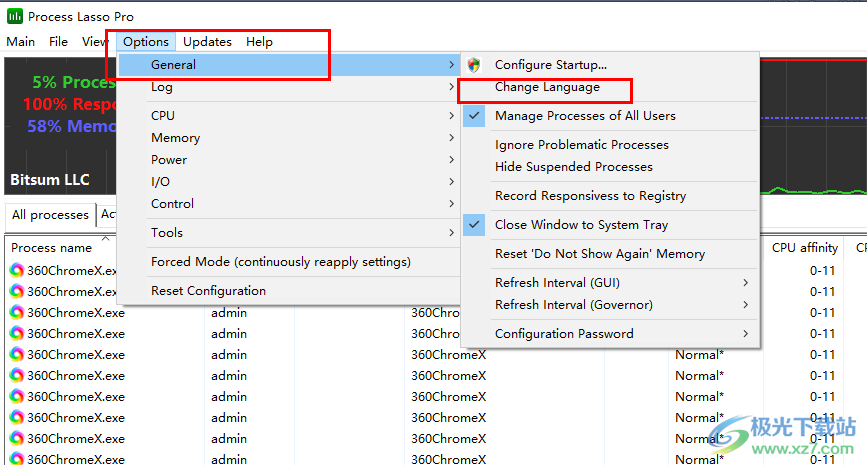Open the Options menu
The image size is (867, 465).
pos(146,42)
